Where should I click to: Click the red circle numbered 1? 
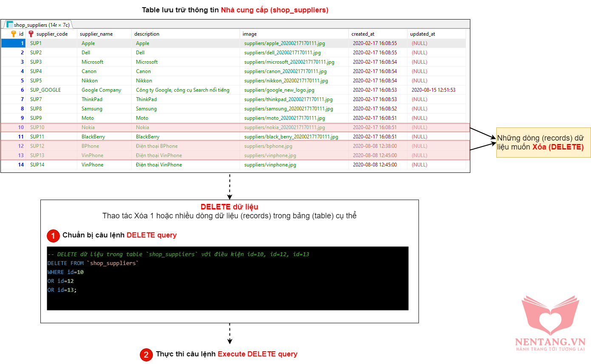(x=53, y=235)
